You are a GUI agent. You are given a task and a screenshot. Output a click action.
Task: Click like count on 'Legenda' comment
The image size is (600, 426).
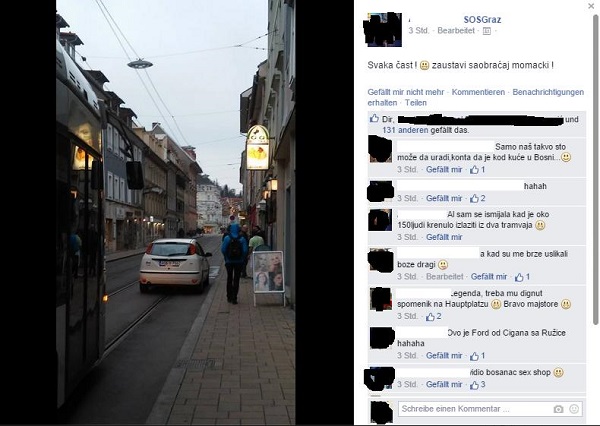click(x=434, y=316)
